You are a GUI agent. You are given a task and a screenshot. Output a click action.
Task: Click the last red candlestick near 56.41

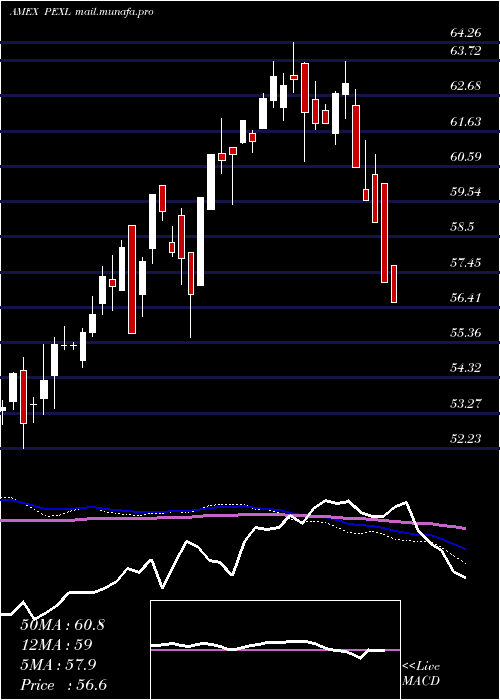point(394,284)
